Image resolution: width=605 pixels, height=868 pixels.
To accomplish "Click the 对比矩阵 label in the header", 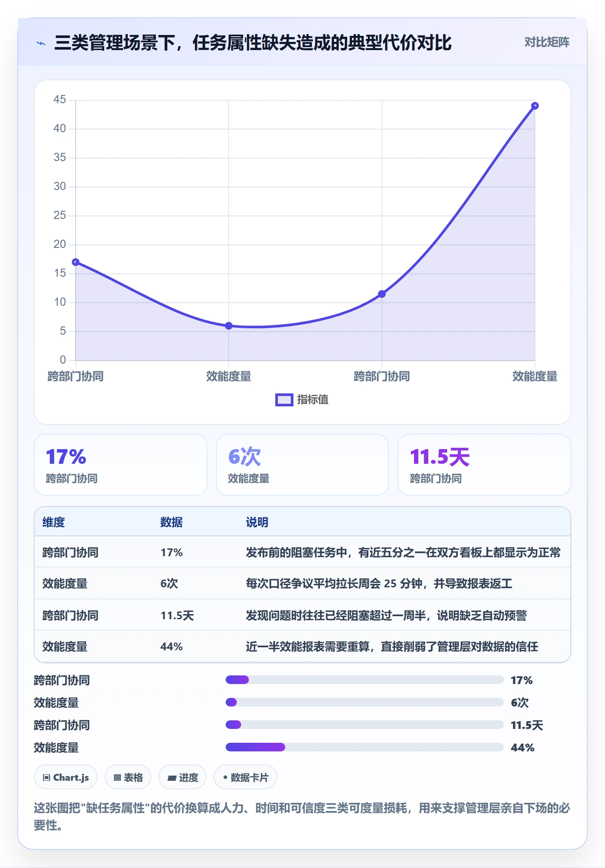I will (547, 42).
